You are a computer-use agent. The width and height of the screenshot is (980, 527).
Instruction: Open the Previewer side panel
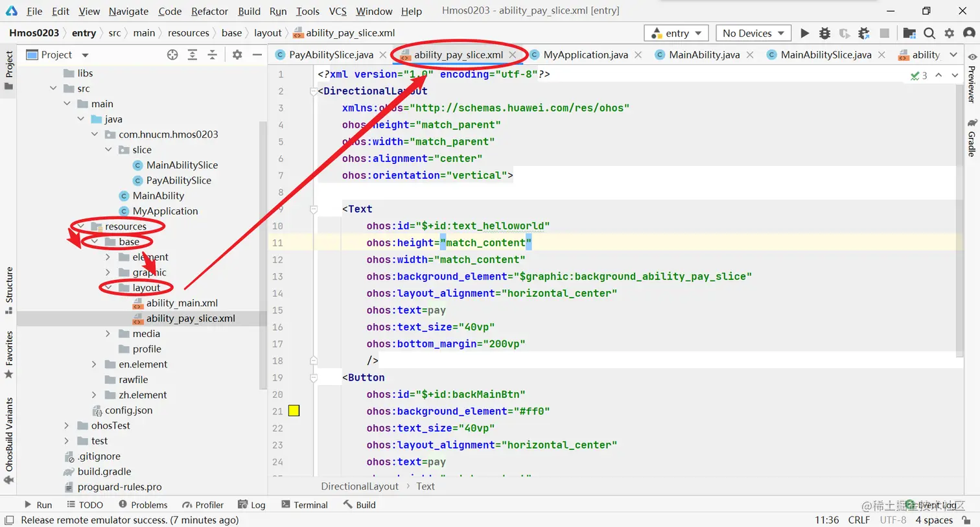tap(972, 78)
